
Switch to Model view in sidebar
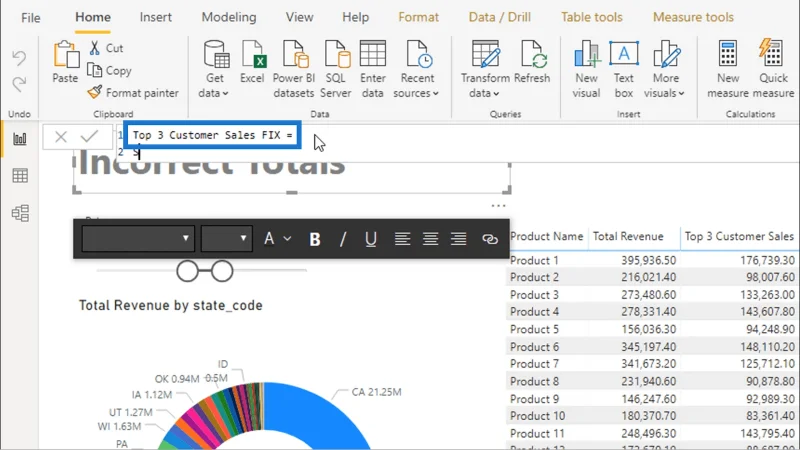pos(20,213)
